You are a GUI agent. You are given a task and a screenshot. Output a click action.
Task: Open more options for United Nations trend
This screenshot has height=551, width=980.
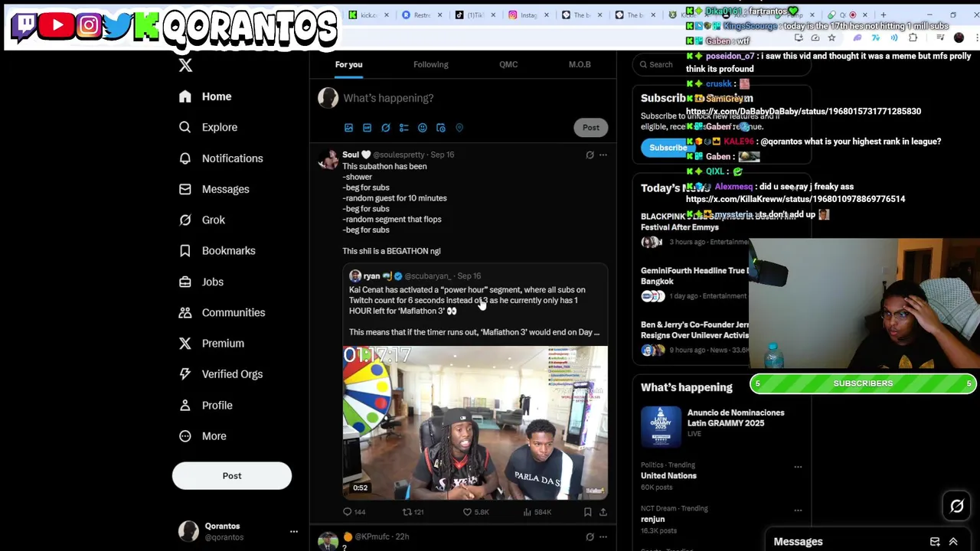(798, 466)
